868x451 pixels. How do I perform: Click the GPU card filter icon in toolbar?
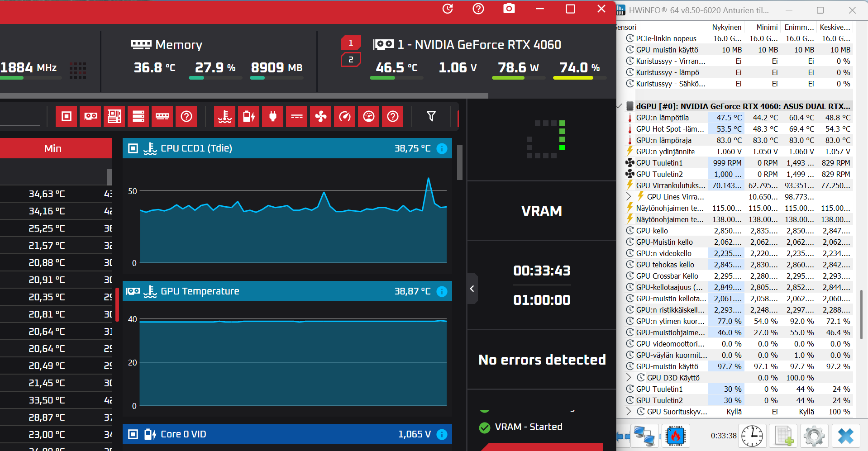click(91, 117)
